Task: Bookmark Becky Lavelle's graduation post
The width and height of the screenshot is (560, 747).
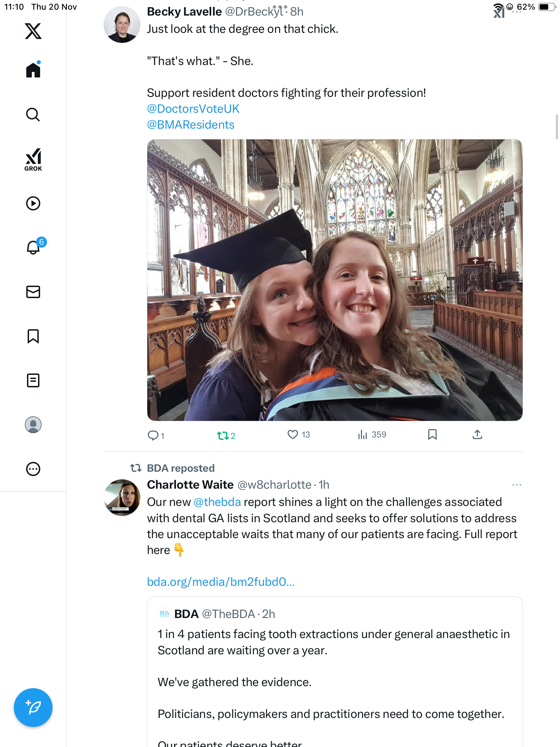Action: (x=432, y=434)
